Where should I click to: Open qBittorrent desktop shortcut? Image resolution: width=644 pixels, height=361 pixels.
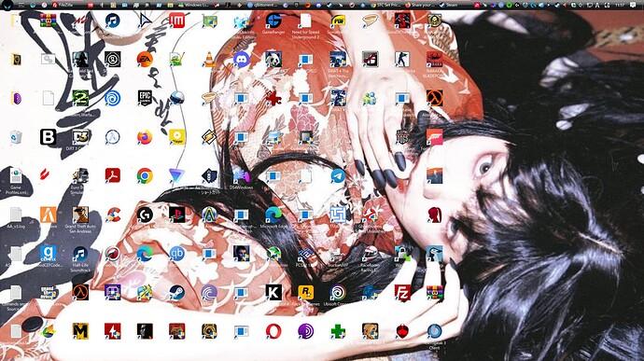(x=177, y=254)
